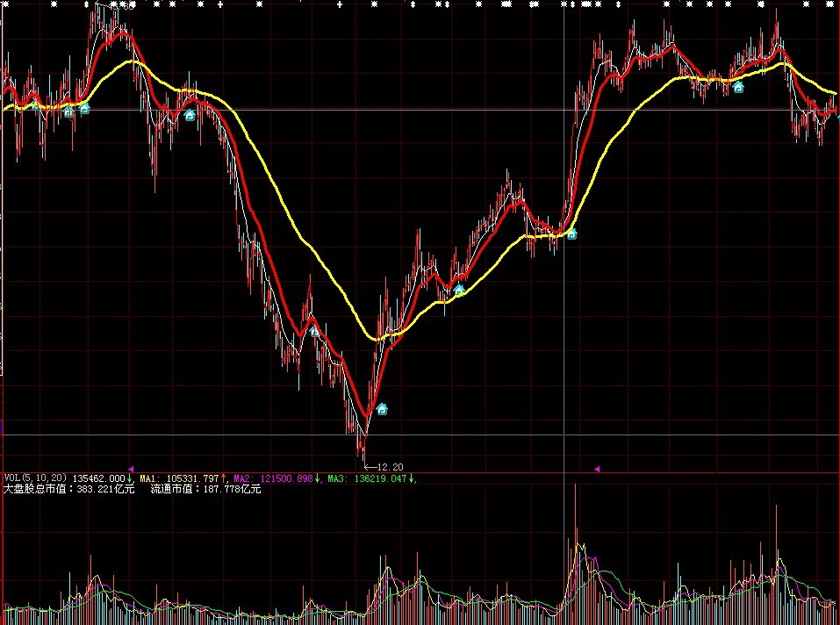Click the left house marker of the adjacent pair
840x625 pixels.
click(68, 111)
